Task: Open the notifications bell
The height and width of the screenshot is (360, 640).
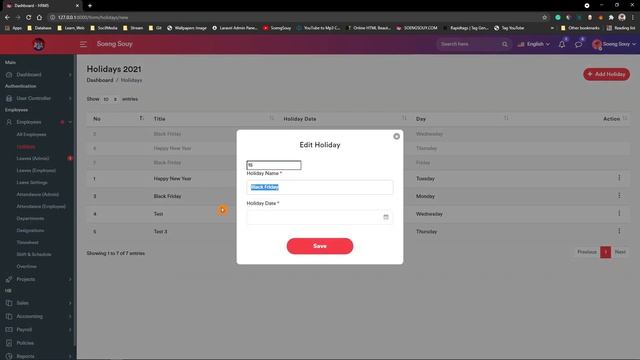Action: coord(562,44)
